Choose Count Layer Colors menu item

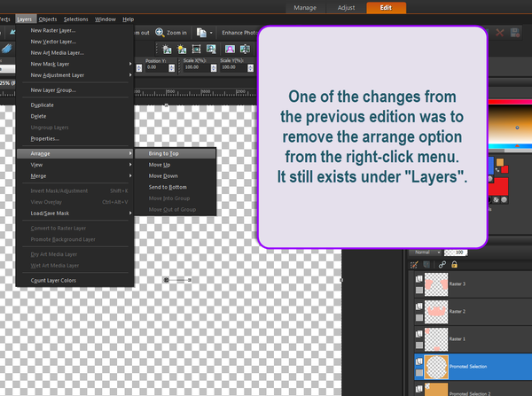[x=74, y=280]
